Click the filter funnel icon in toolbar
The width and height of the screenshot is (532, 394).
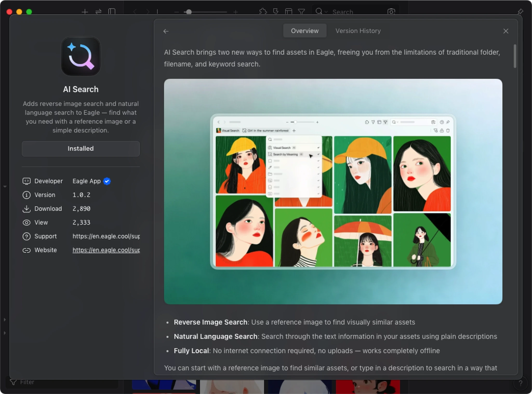click(x=301, y=12)
